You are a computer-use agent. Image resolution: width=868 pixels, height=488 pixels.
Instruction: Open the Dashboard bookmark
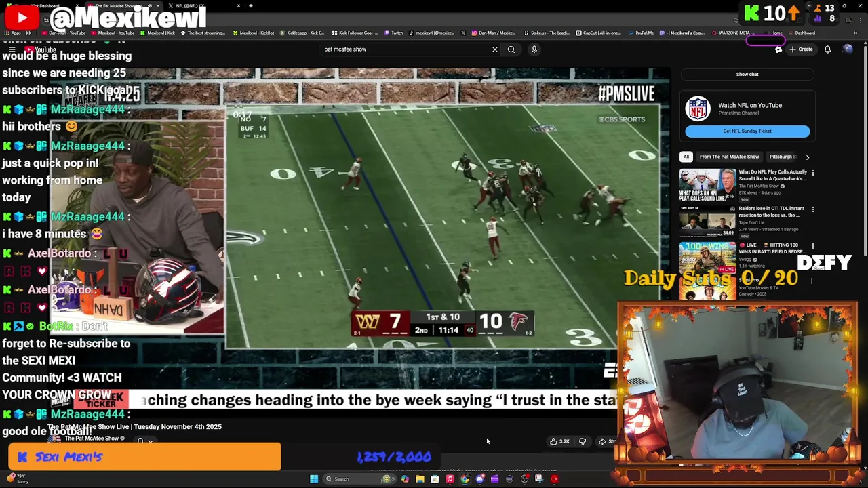(801, 33)
